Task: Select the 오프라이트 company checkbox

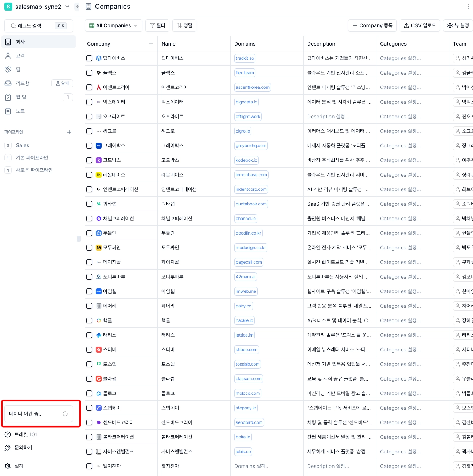Action: coord(89,117)
